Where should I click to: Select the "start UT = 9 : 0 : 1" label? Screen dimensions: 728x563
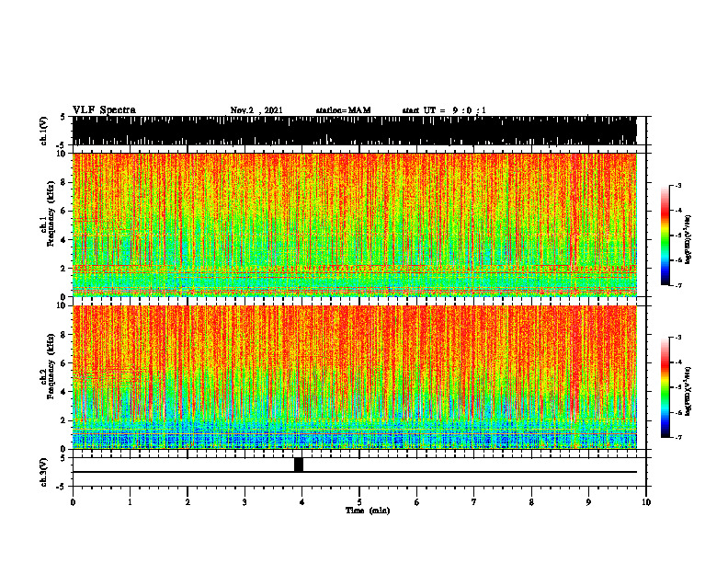pos(444,110)
